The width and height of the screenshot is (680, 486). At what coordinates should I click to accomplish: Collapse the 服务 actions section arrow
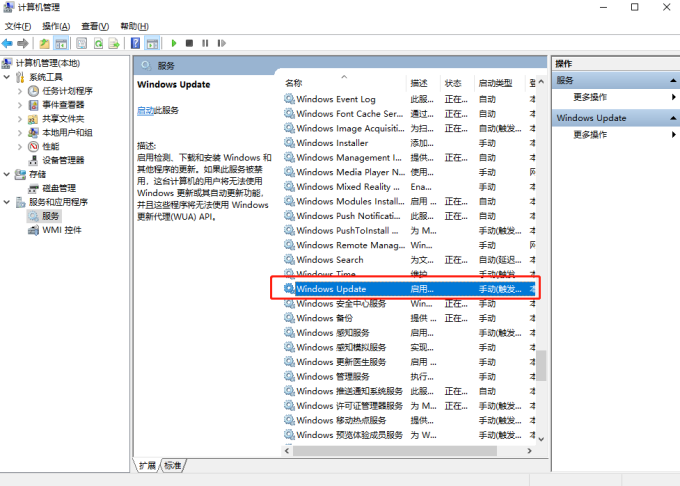click(673, 81)
